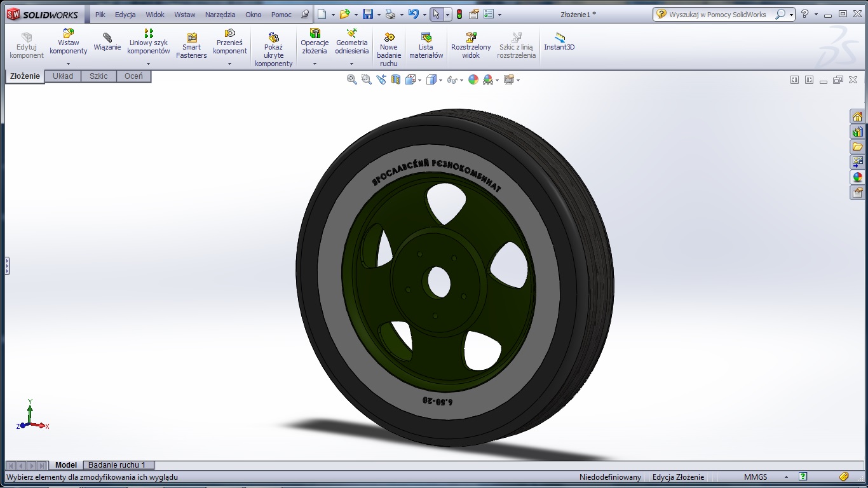Open Badanie ruchu 1 tab
Image resolution: width=868 pixels, height=488 pixels.
(117, 465)
